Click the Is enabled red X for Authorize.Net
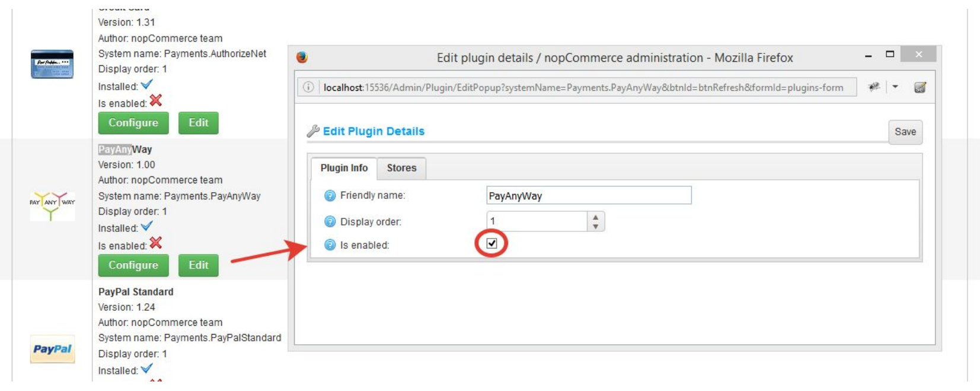 (x=156, y=101)
